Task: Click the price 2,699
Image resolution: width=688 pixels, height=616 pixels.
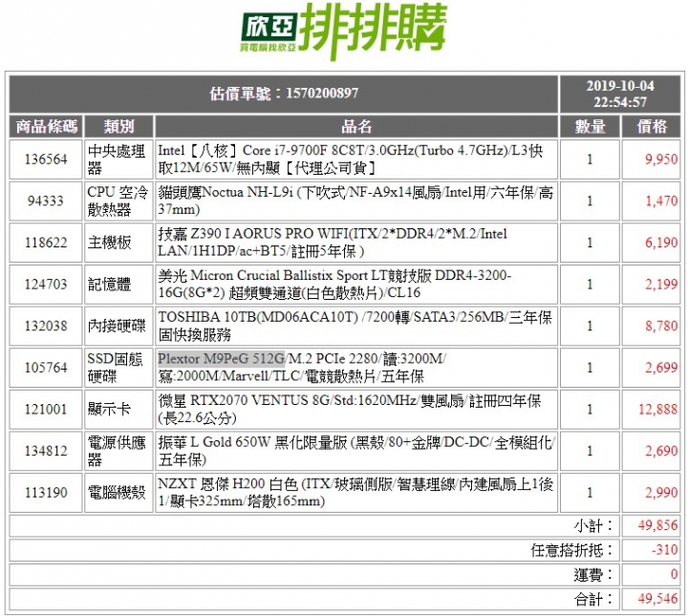Action: pos(661,368)
